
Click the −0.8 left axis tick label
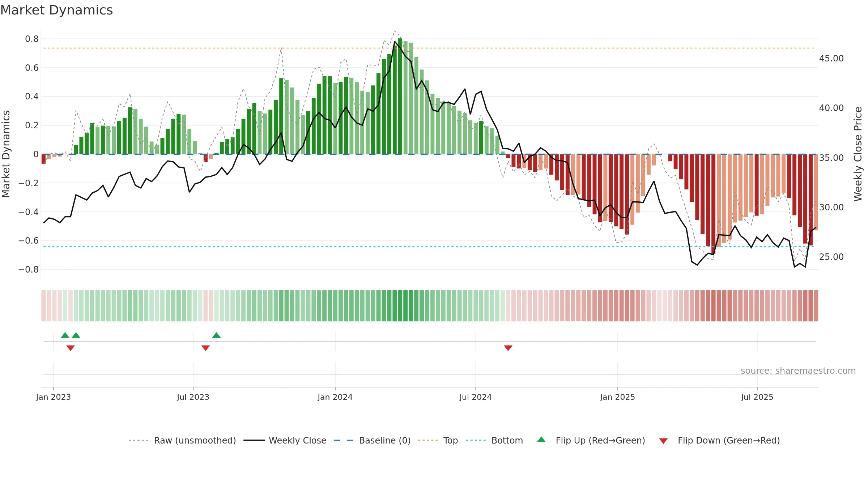29,270
